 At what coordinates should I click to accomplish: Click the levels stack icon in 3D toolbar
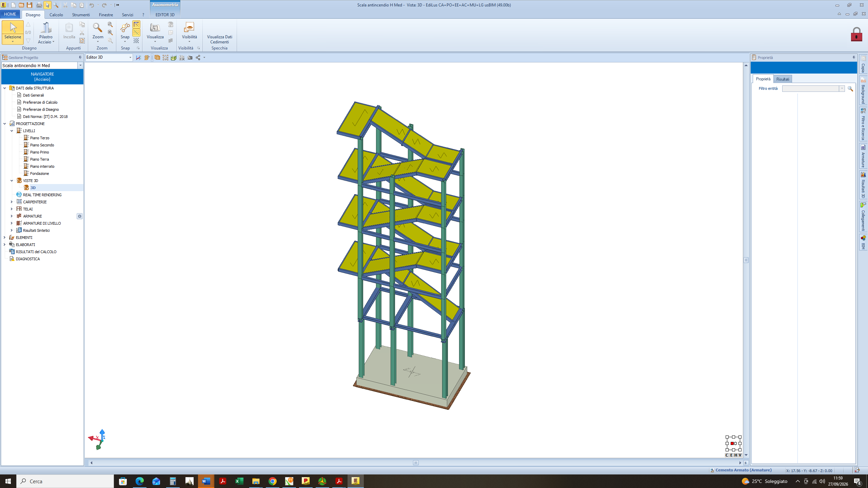coord(147,58)
